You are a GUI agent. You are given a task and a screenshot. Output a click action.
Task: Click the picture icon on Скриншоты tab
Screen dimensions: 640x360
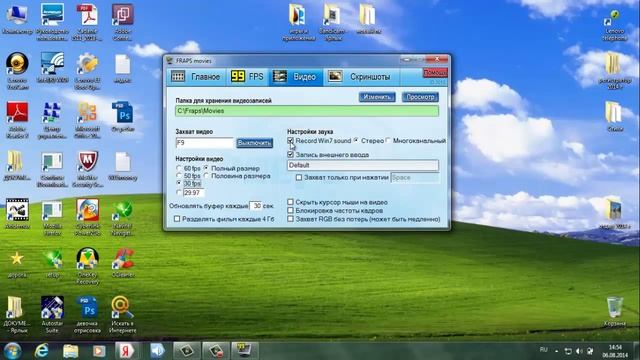pyautogui.click(x=335, y=76)
